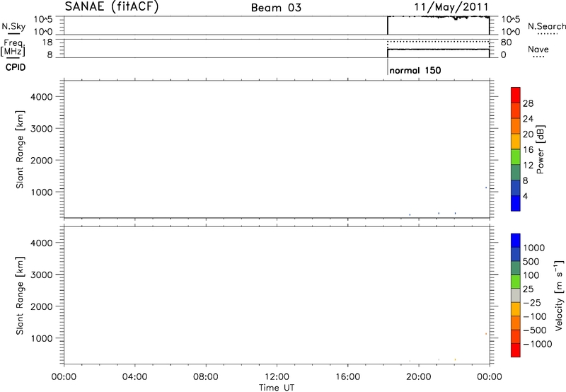Click the "25" label on Velocity color bar
566x392 pixels.
(529, 289)
